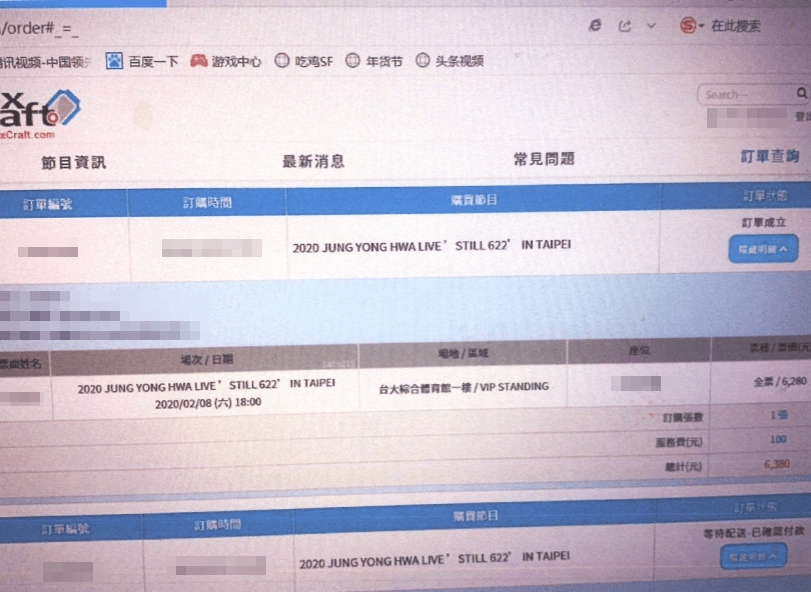The image size is (811, 592).
Task: Click the Baidu paw bookmark icon
Action: [x=114, y=61]
